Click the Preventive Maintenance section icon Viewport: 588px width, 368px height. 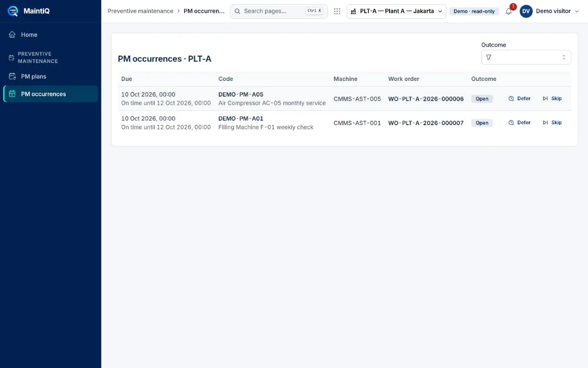point(12,57)
